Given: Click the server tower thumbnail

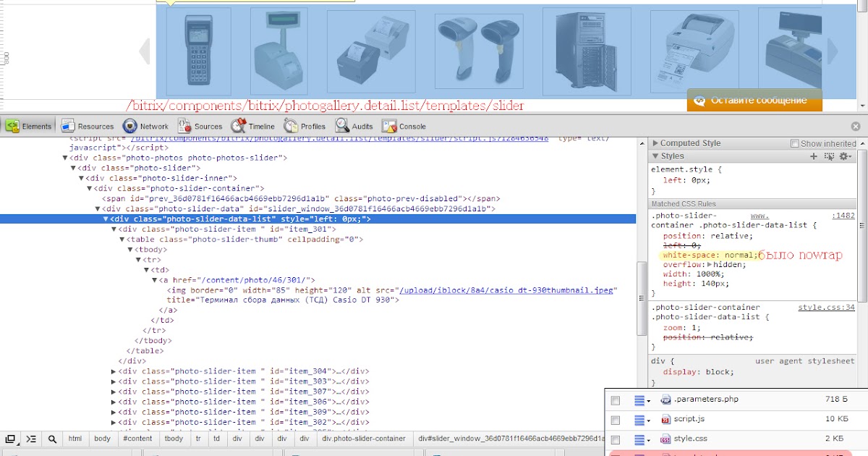Looking at the screenshot, I should click(585, 51).
